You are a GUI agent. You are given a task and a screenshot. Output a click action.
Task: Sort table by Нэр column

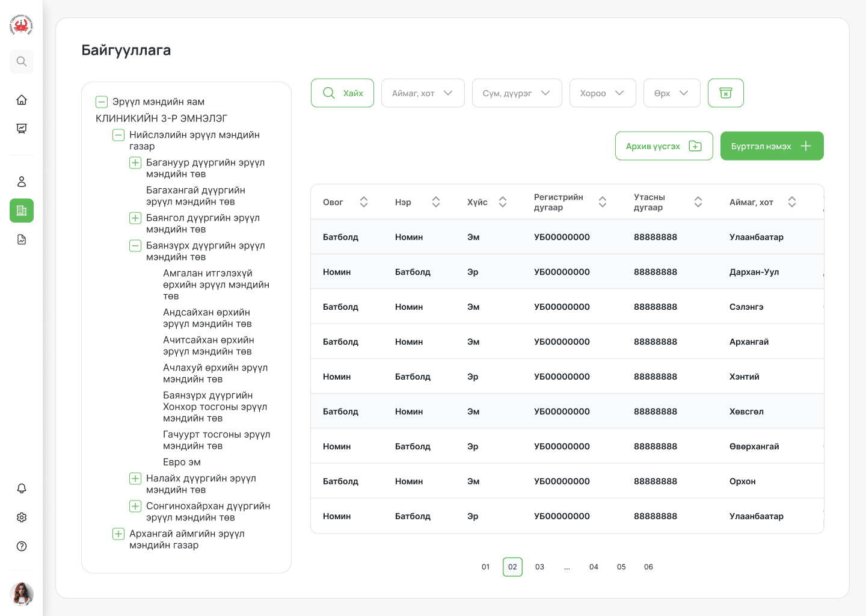(x=436, y=202)
